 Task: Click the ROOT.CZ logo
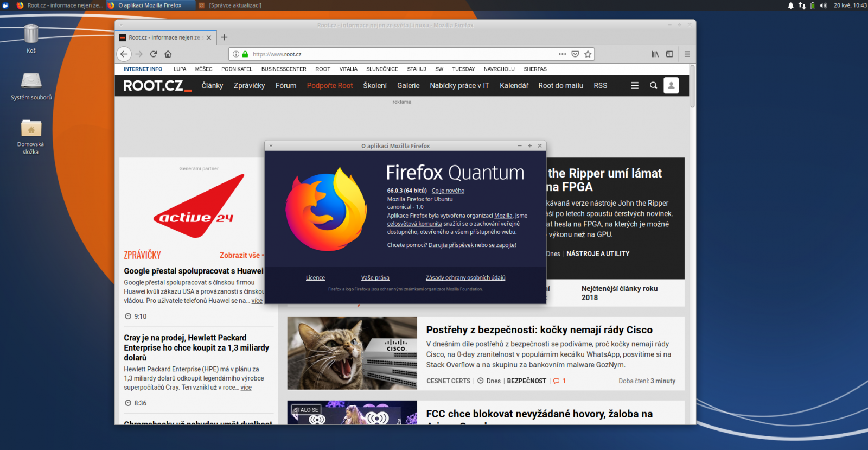click(x=157, y=86)
